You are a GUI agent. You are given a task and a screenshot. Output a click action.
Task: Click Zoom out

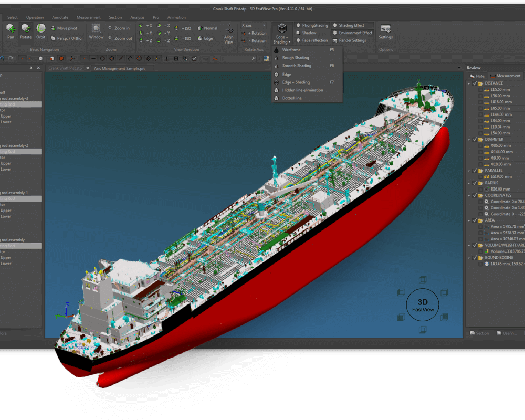click(120, 38)
